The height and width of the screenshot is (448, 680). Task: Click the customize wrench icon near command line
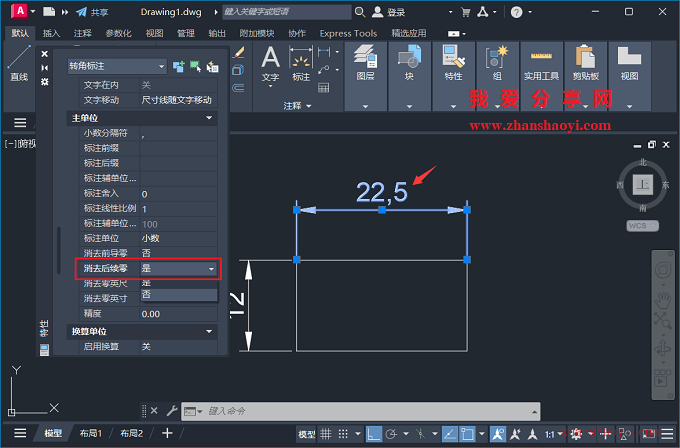[x=172, y=410]
